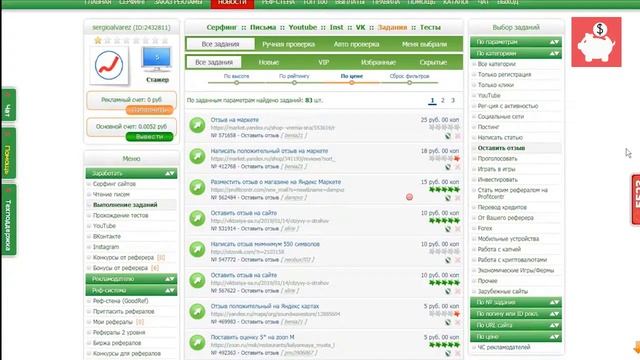The image size is (640, 360).
Task: Select the 'Только клики' category
Action: coord(496,85)
